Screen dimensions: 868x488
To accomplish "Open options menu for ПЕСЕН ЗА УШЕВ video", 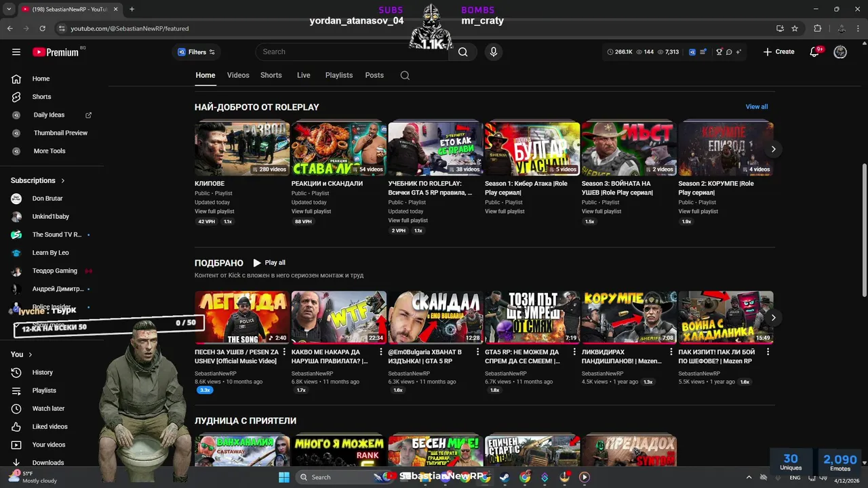I will pos(284,352).
